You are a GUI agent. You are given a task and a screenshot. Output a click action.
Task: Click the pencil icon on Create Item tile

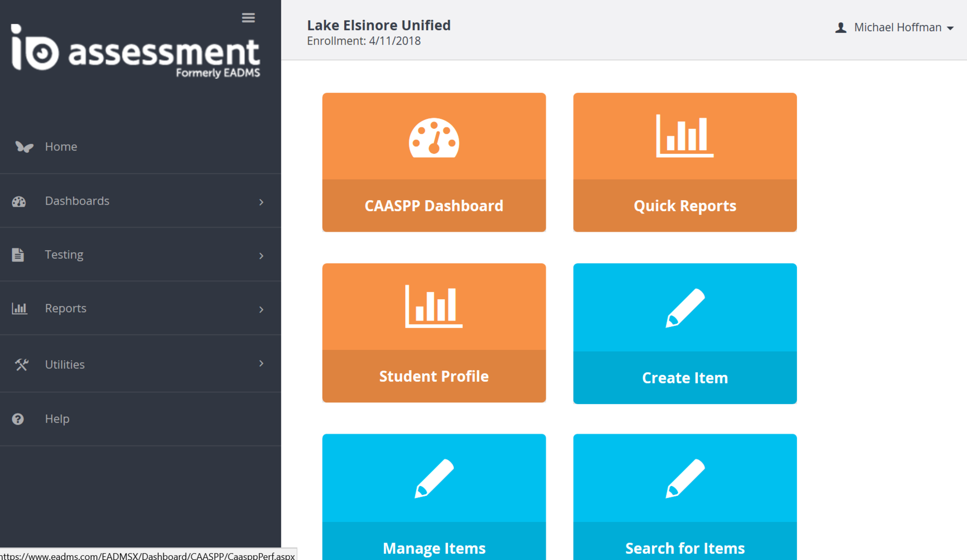pos(685,308)
